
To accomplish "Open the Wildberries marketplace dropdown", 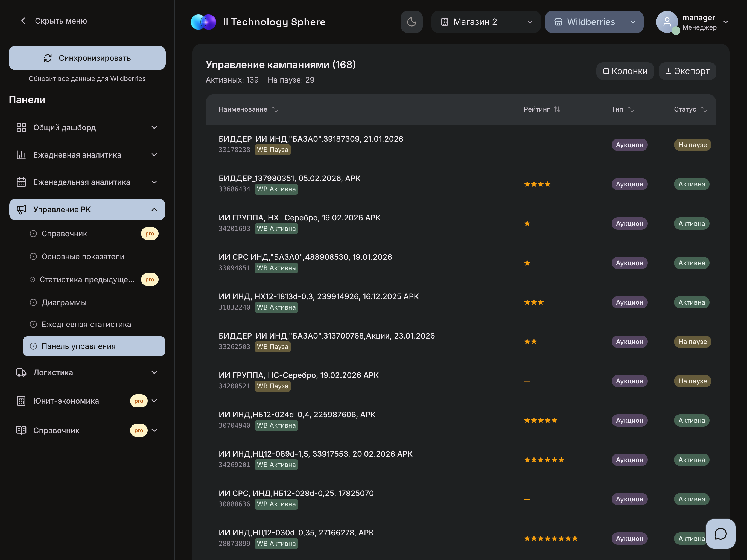I will point(594,22).
